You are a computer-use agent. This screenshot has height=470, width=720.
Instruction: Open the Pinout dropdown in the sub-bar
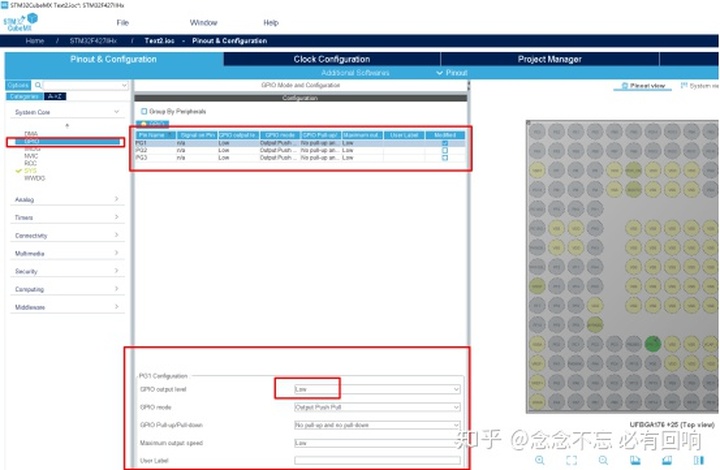(452, 73)
